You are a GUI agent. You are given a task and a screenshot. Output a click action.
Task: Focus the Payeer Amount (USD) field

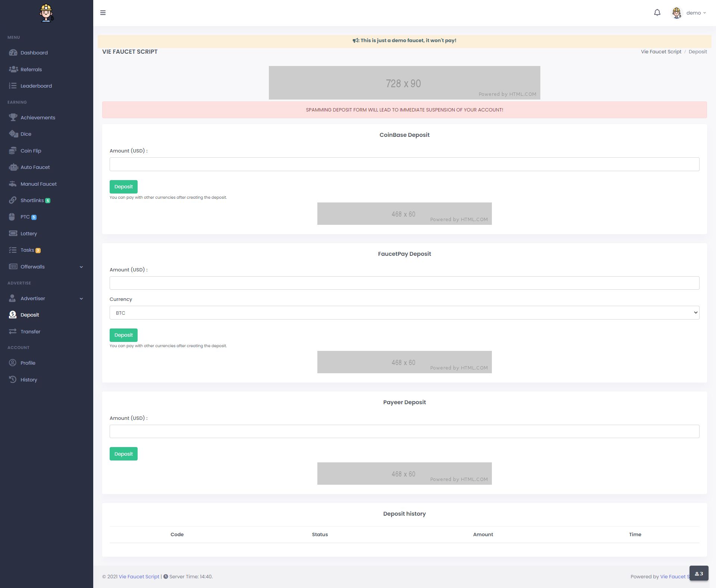pyautogui.click(x=404, y=431)
